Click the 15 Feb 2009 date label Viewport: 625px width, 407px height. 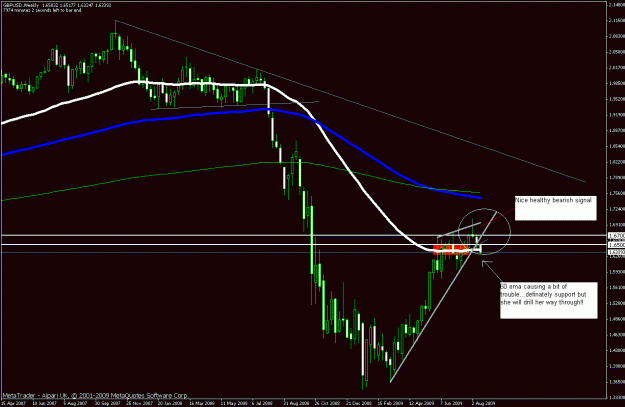(390, 403)
